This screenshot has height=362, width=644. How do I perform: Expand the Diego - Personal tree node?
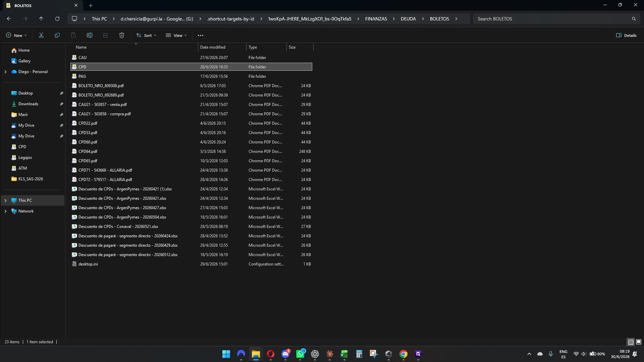tap(5, 72)
